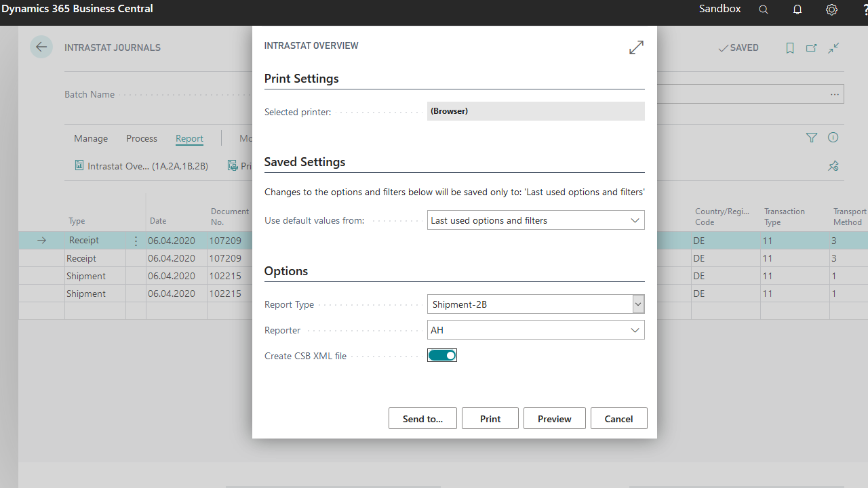Screen dimensions: 868x488
Task: Open the notifications bell
Action: (797, 9)
